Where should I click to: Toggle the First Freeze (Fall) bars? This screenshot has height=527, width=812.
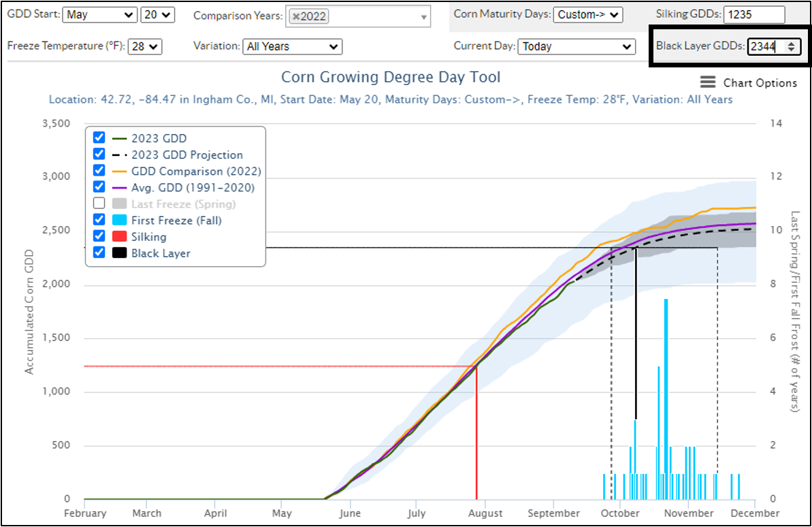click(x=99, y=220)
